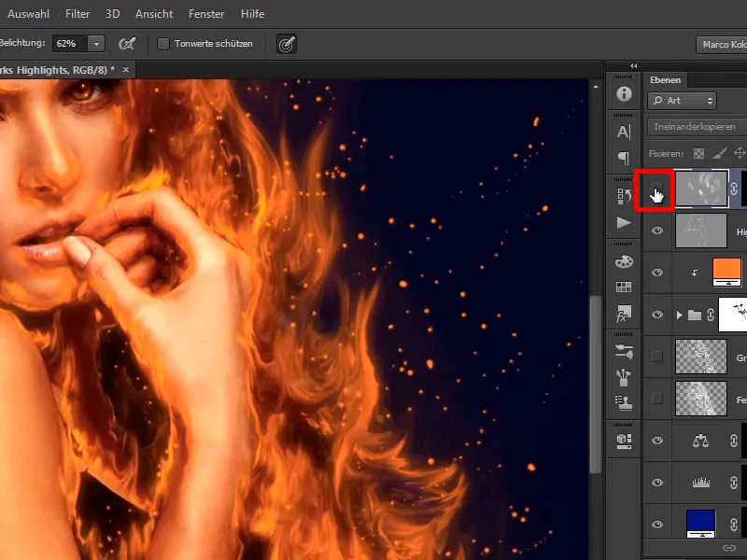
Task: Click link icon on blue fill layer
Action: tap(734, 525)
